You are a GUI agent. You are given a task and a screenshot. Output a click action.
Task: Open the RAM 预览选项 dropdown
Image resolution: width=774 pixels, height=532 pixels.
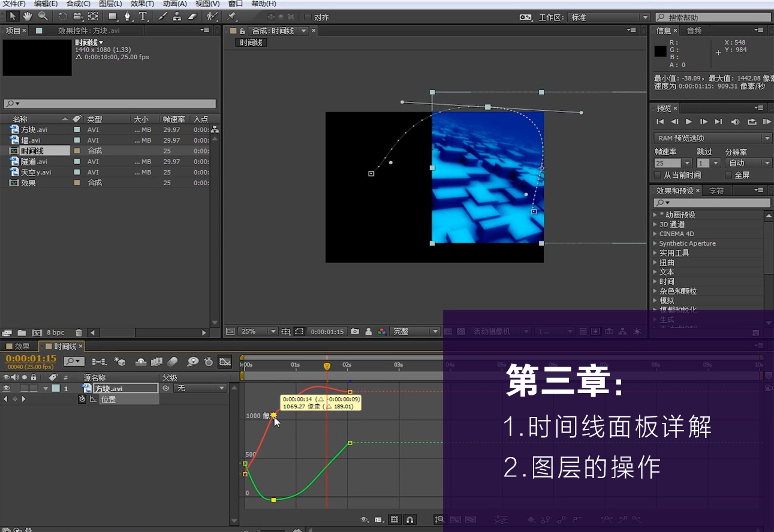(x=712, y=138)
